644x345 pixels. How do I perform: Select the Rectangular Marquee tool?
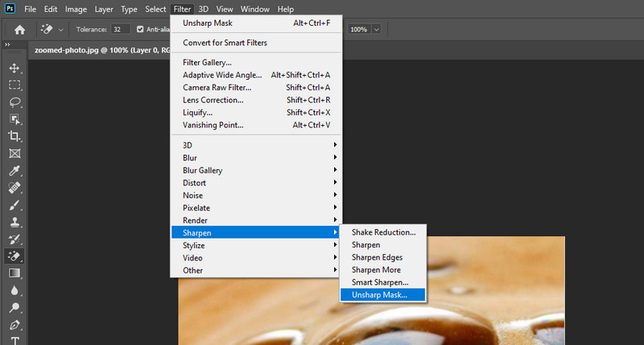(x=14, y=85)
